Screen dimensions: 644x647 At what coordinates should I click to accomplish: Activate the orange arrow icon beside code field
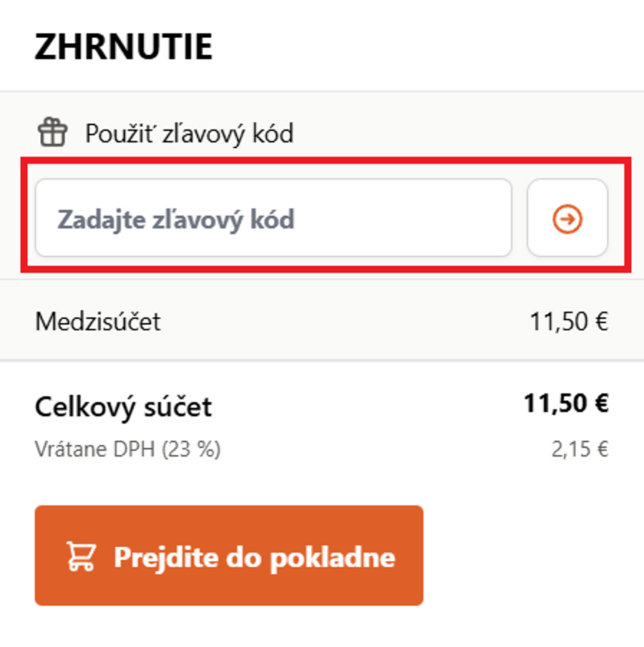[x=566, y=218]
